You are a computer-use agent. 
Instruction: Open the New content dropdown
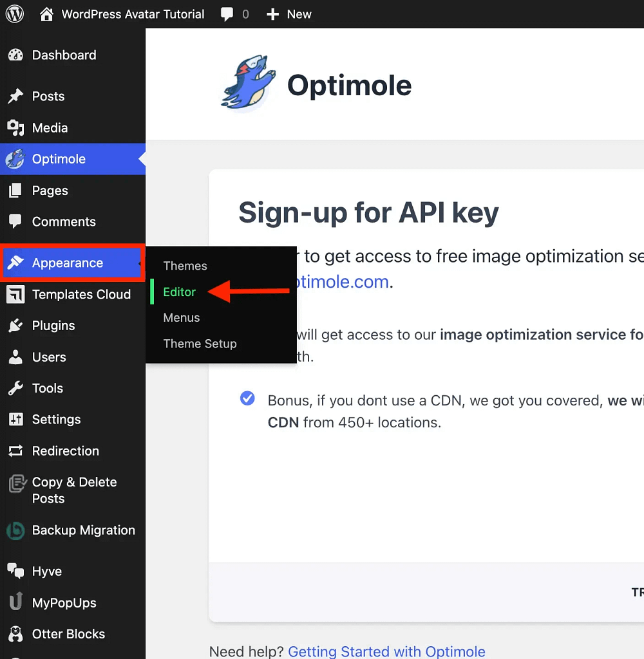289,14
